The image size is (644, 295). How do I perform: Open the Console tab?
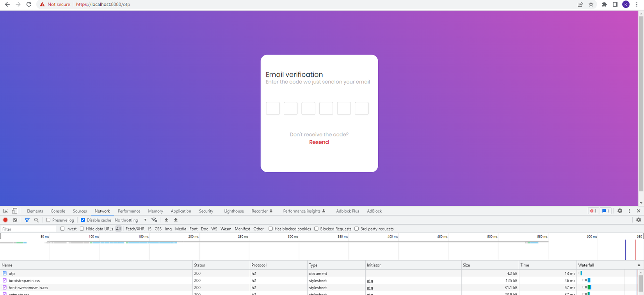point(58,211)
